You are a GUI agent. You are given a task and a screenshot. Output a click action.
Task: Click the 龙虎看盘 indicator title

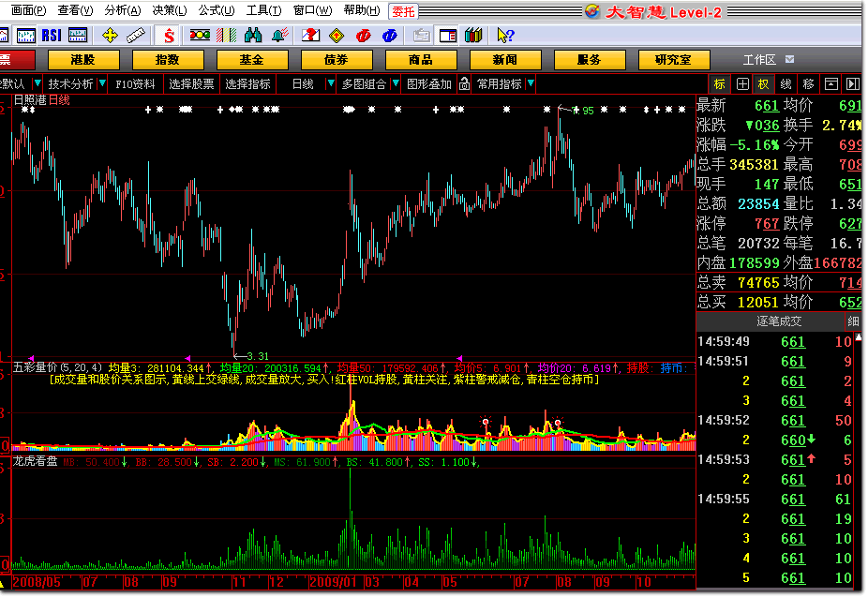pos(35,461)
